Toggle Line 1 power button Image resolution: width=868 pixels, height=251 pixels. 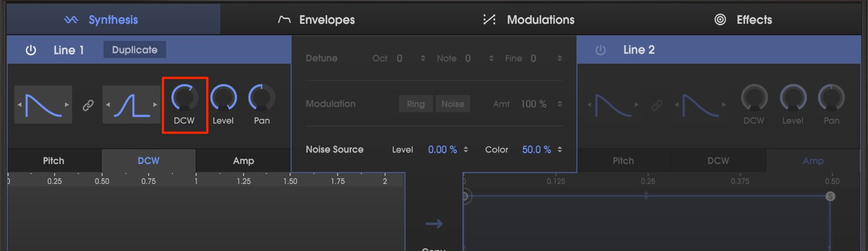(31, 50)
